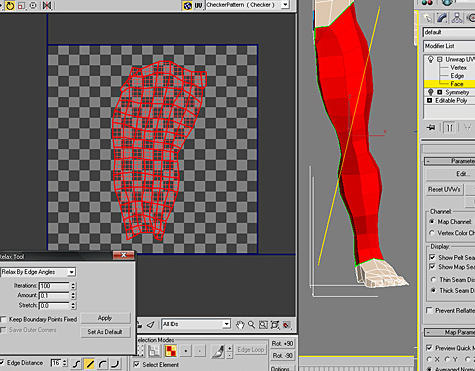Toggle Unwrap UVW modifier lightbulb
Viewport: 475px width, 371px height.
(x=430, y=59)
